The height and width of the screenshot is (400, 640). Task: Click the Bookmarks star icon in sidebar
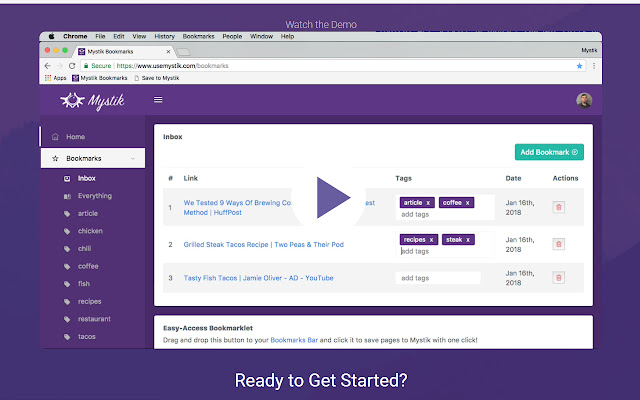click(x=55, y=158)
